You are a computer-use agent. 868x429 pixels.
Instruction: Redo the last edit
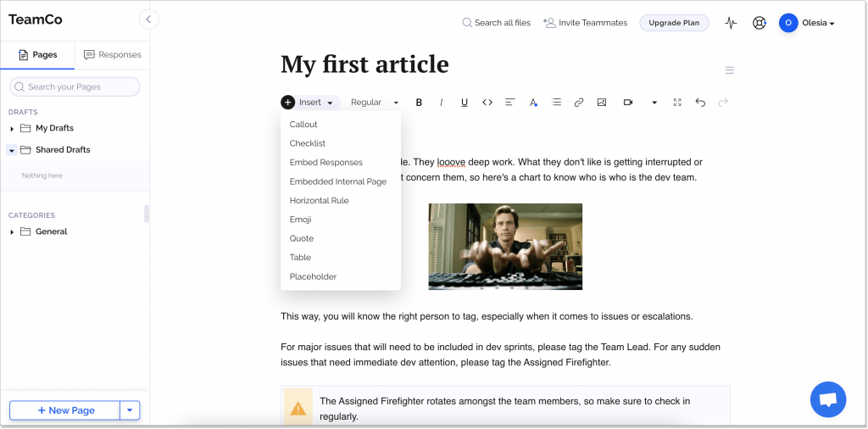(x=722, y=103)
